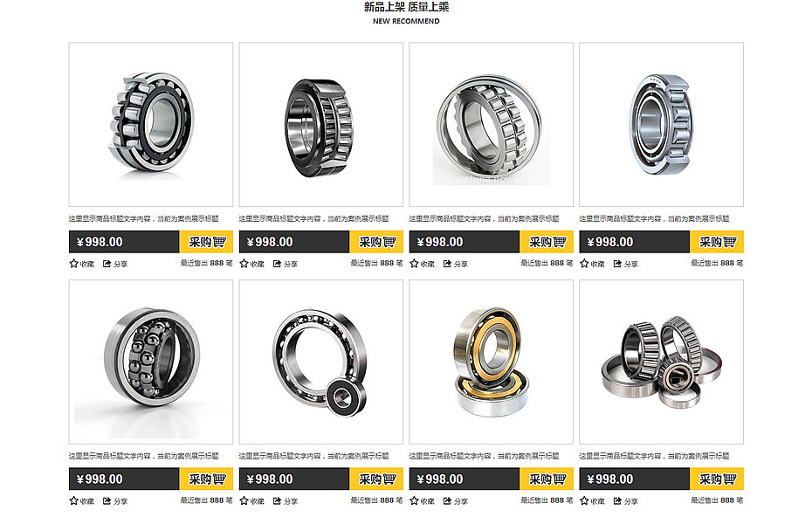Click the star favorite icon under the first product
The width and height of the screenshot is (812, 524).
pos(74,264)
